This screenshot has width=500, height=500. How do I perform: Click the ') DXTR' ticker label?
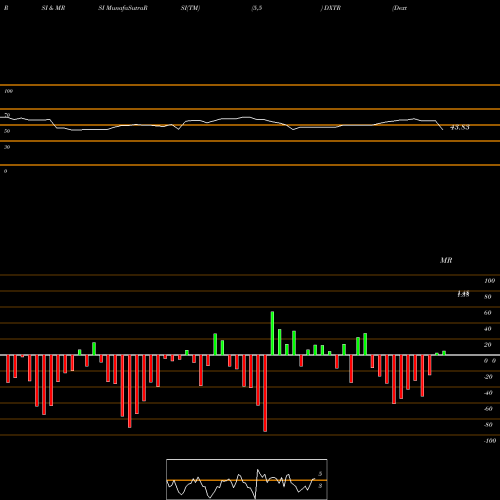point(331,8)
